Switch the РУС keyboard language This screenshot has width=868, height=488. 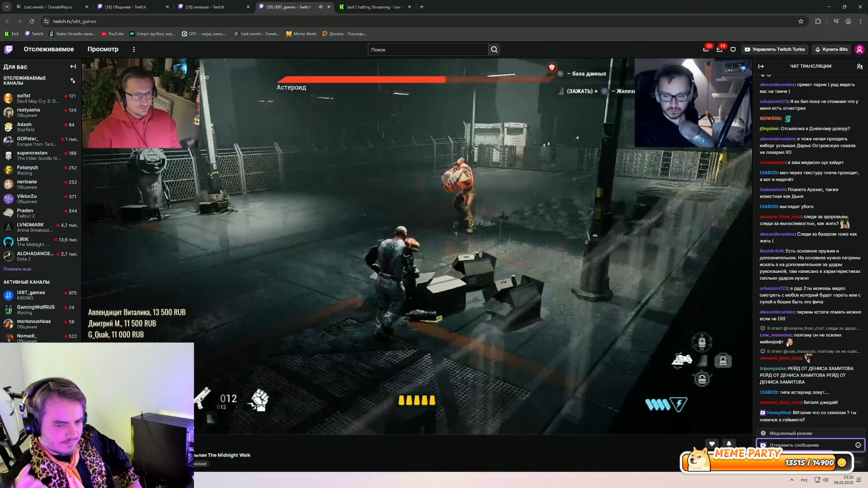(804, 480)
